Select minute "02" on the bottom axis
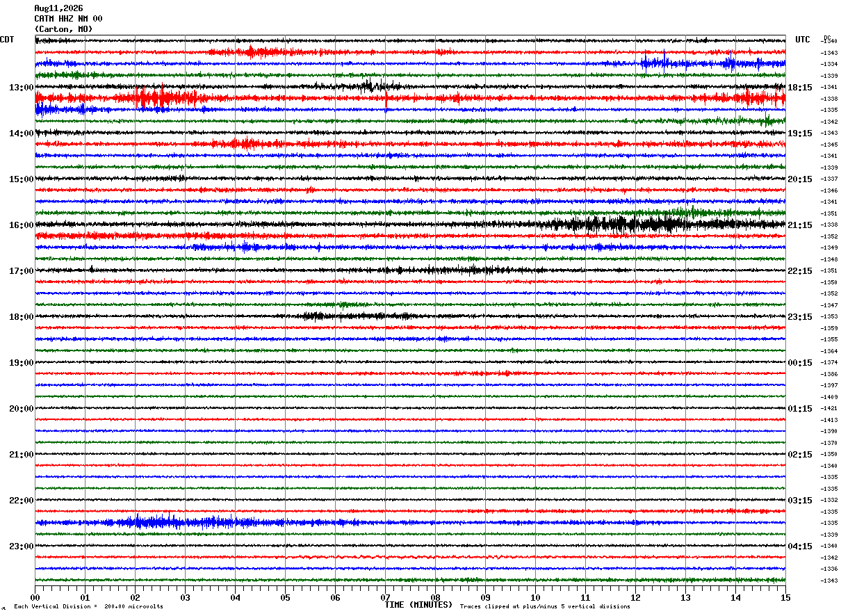This screenshot has height=616, width=841. pyautogui.click(x=135, y=597)
